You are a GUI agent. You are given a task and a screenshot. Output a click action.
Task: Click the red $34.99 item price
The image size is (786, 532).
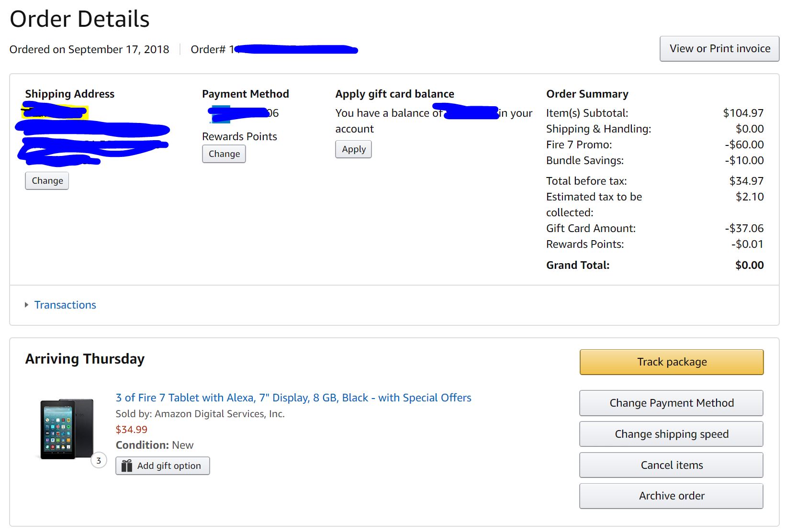(132, 430)
